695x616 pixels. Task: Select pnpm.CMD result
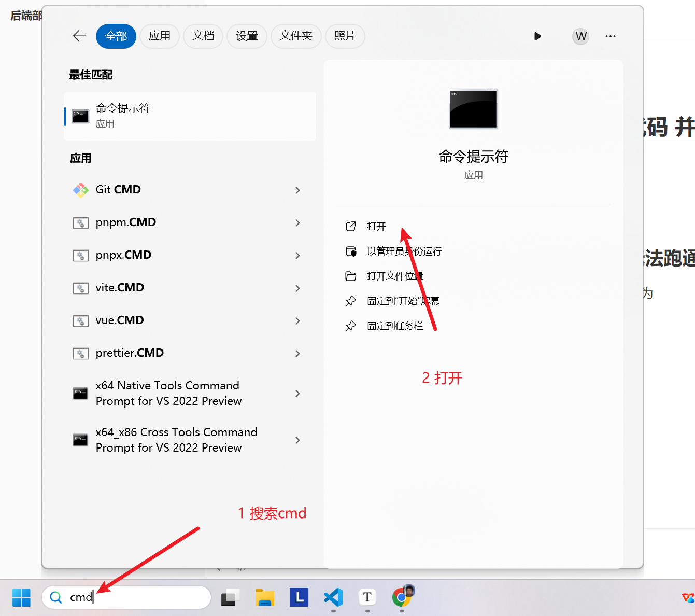(190, 222)
